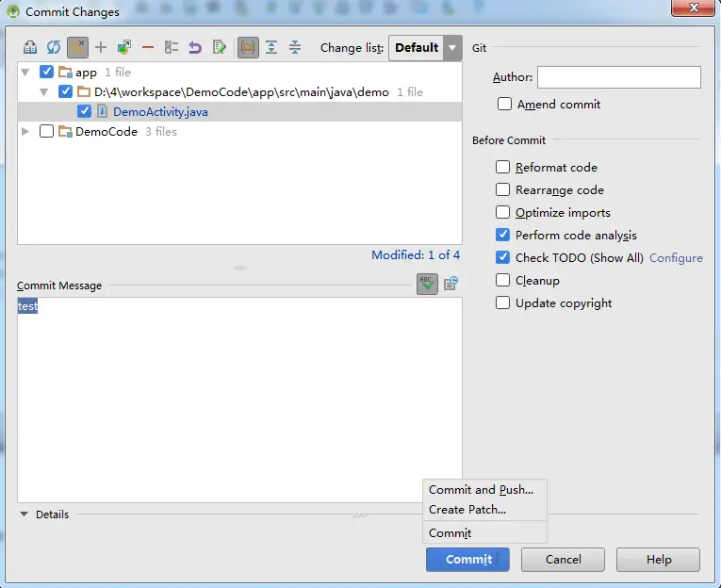Click the red minus Remove icon
Image resolution: width=721 pixels, height=588 pixels.
[x=148, y=47]
